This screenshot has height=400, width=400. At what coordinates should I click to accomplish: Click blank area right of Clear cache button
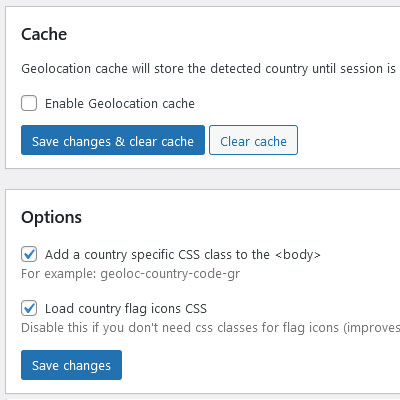tap(347, 140)
